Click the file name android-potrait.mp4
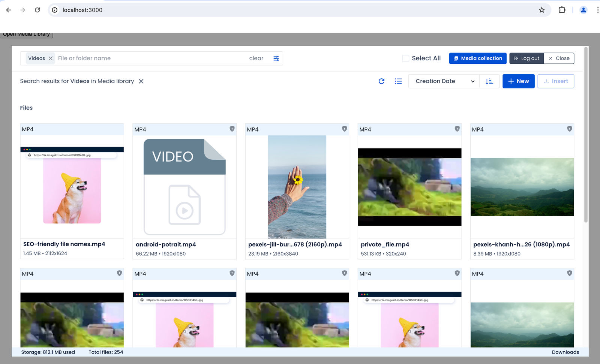The height and width of the screenshot is (364, 600). 166,244
